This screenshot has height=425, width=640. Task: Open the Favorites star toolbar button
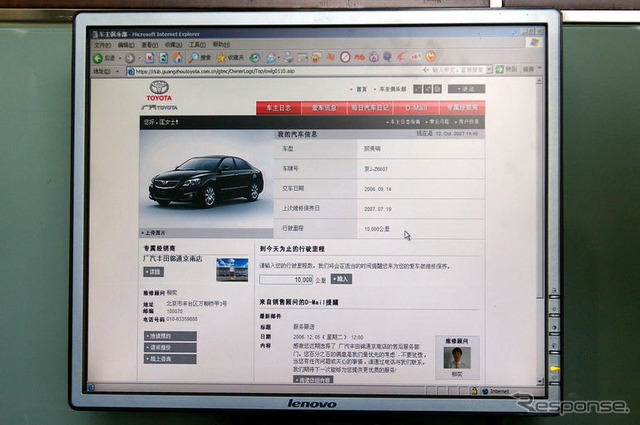coord(230,58)
